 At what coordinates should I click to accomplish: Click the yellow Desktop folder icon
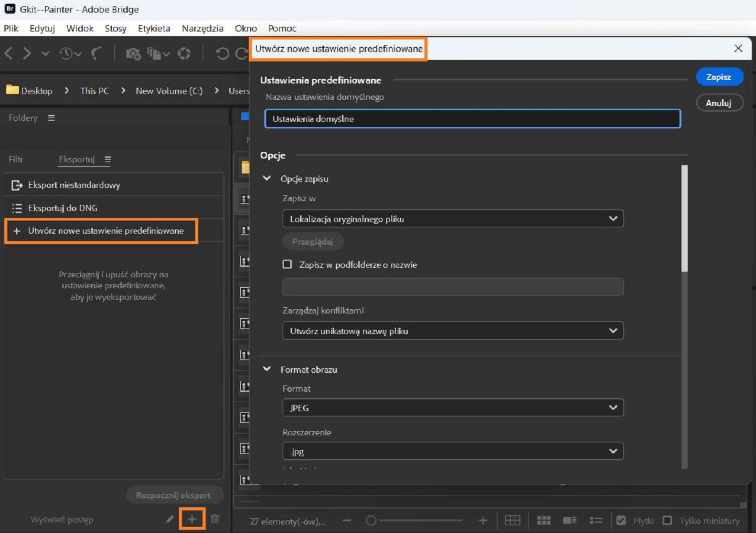pos(13,90)
